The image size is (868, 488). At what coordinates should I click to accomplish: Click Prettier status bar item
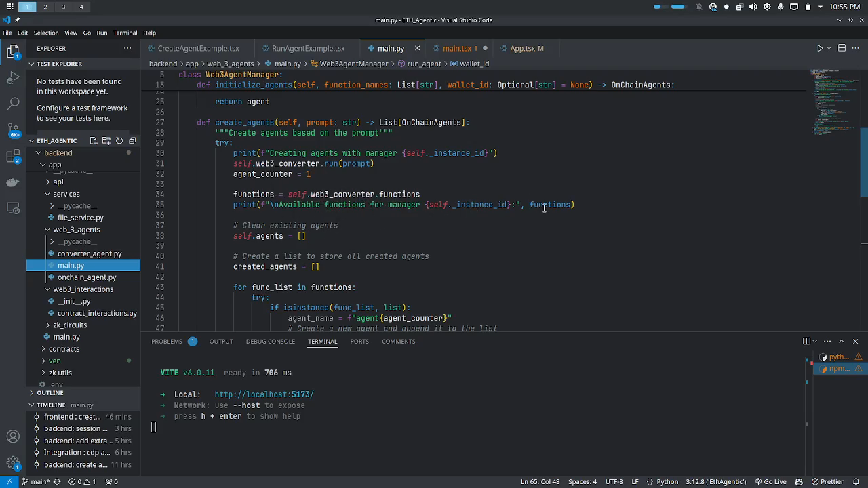tap(827, 482)
